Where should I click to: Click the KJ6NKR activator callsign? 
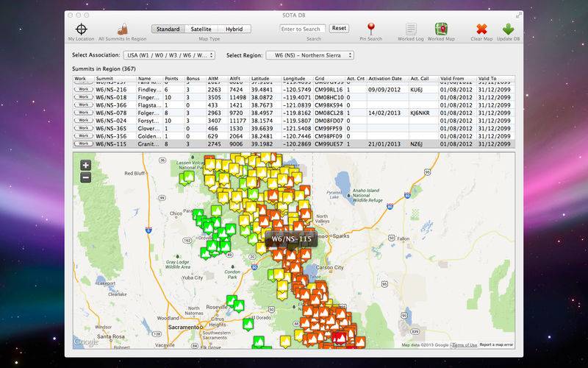(x=420, y=113)
